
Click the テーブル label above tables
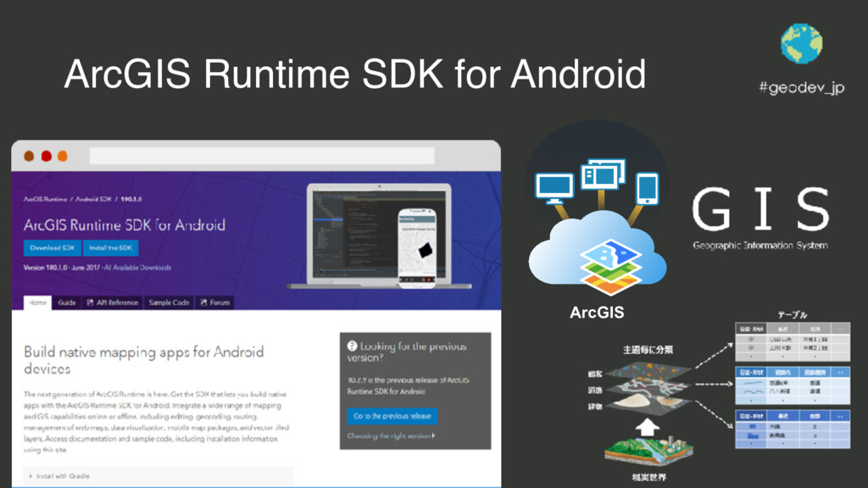pos(793,315)
